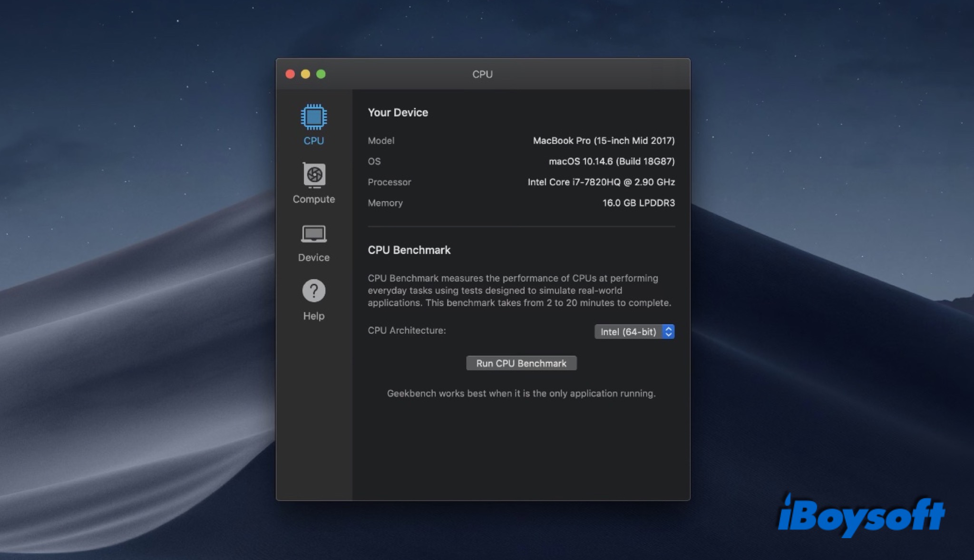Click the macOS 10.14.6 OS value

611,161
